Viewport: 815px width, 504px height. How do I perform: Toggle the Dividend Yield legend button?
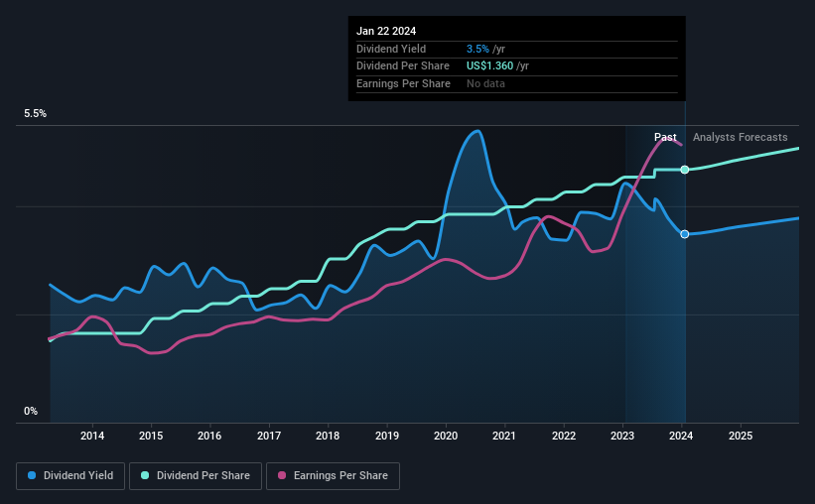click(x=70, y=476)
